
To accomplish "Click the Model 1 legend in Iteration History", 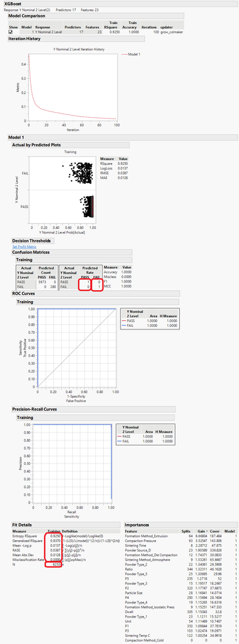I will (x=131, y=54).
